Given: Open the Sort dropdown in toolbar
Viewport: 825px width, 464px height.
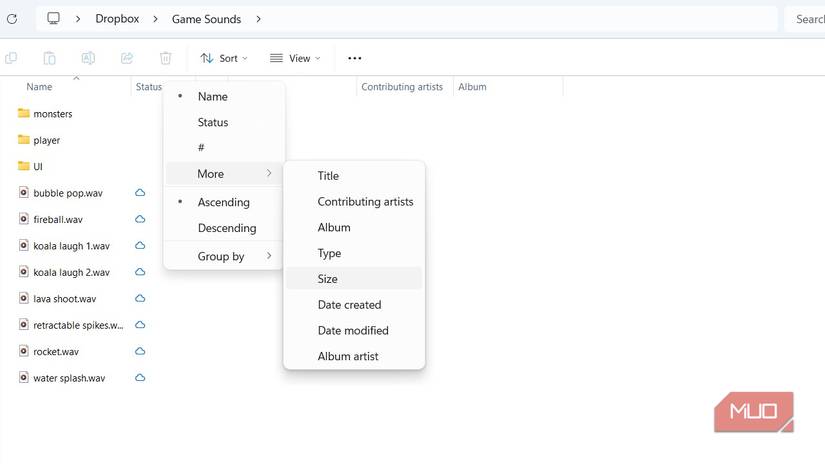Looking at the screenshot, I should pyautogui.click(x=224, y=58).
